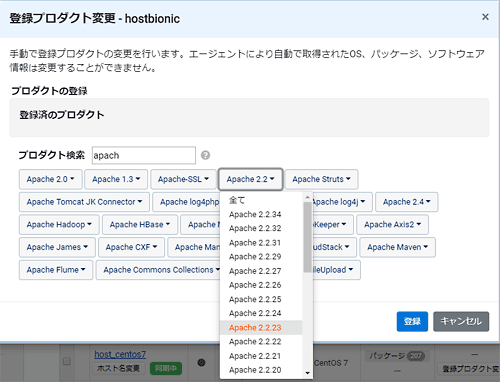
Task: Click the パッケージ 207 badge
Action: coord(396,356)
